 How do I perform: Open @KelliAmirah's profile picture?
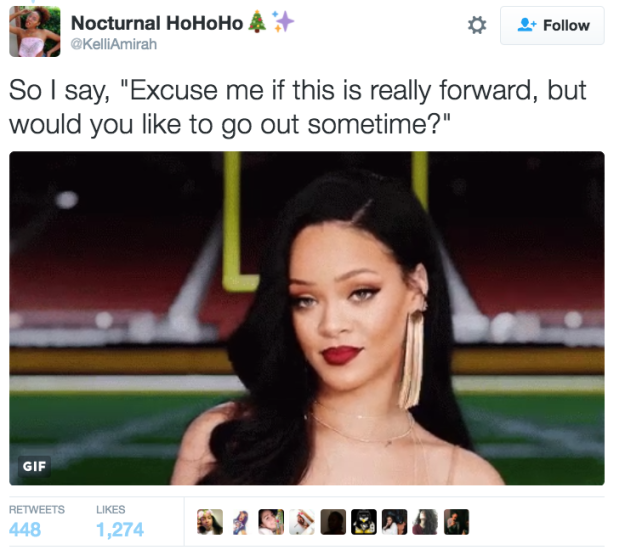coord(35,31)
